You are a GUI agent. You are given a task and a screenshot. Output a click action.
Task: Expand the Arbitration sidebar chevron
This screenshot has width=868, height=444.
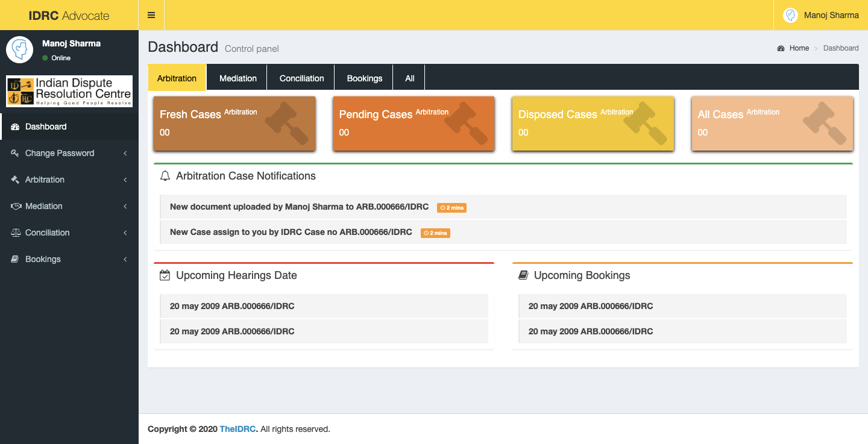coord(125,180)
